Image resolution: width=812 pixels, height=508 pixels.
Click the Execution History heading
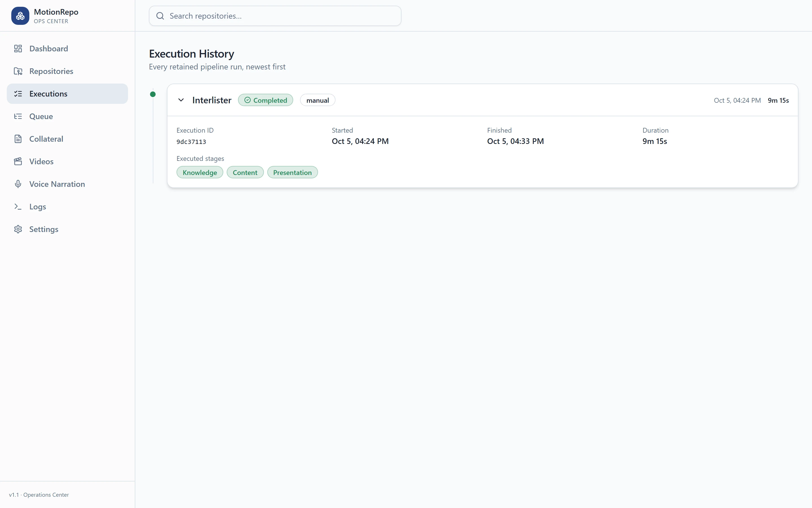click(191, 54)
